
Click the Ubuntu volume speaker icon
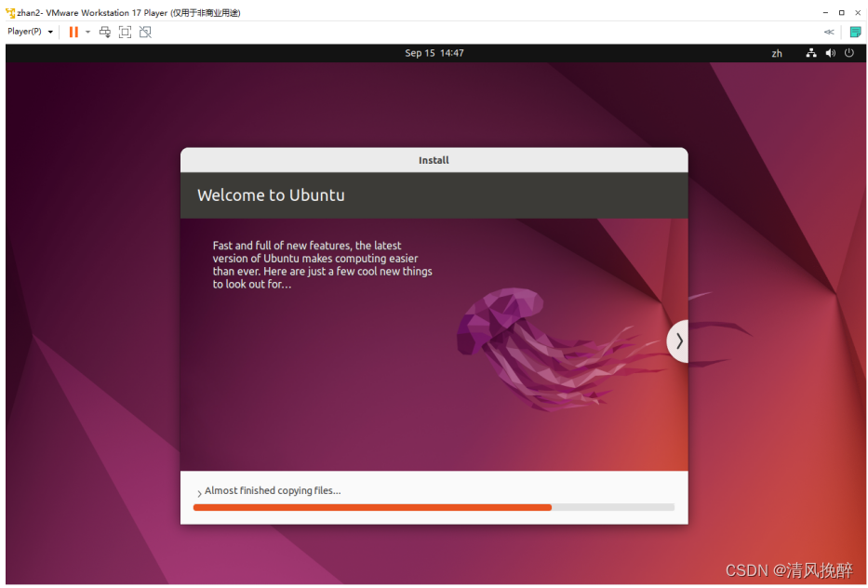tap(830, 53)
